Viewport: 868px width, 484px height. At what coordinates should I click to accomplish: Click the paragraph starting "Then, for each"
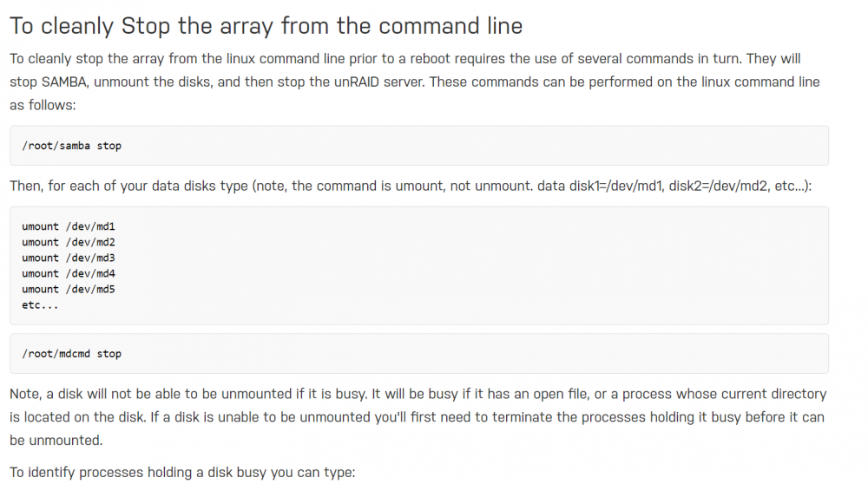[411, 186]
